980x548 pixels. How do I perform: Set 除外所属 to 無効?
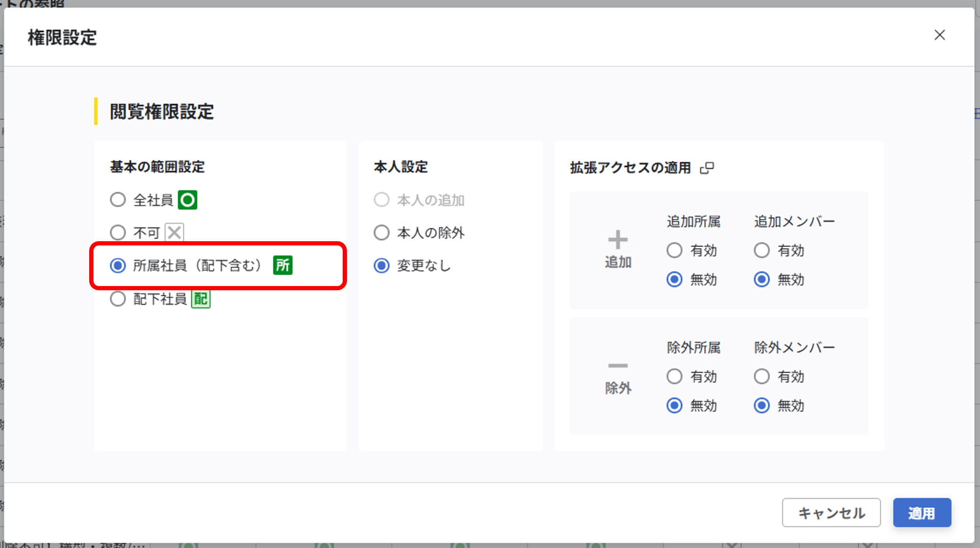(674, 405)
